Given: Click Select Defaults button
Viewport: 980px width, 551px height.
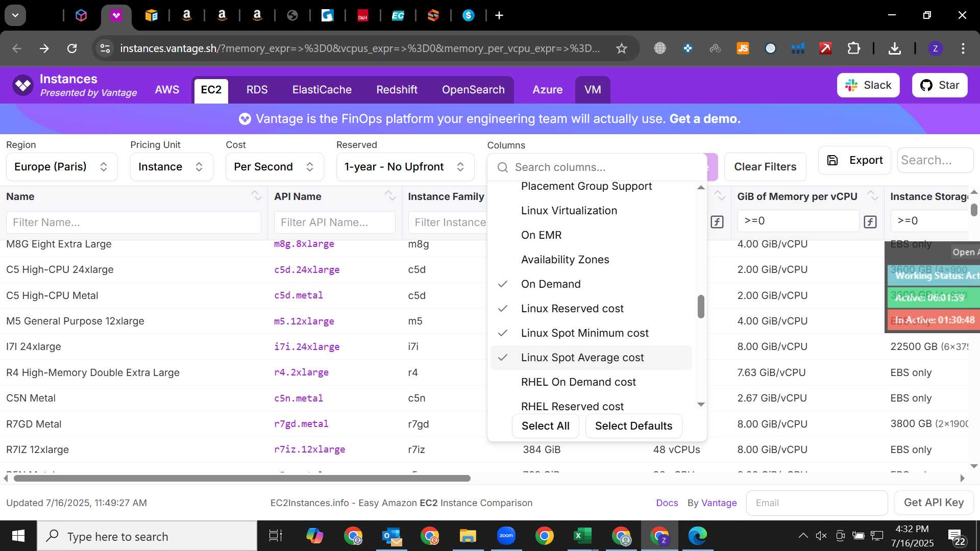Looking at the screenshot, I should pos(633,426).
